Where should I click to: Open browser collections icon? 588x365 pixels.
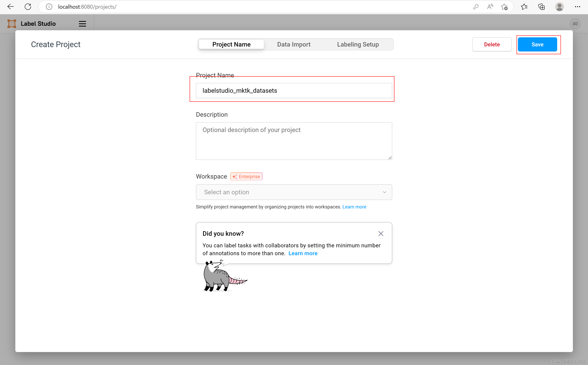pos(541,7)
